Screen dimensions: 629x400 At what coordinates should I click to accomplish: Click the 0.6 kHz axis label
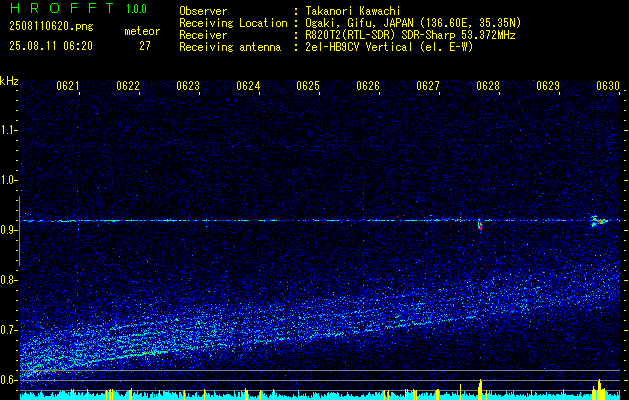(x=9, y=380)
